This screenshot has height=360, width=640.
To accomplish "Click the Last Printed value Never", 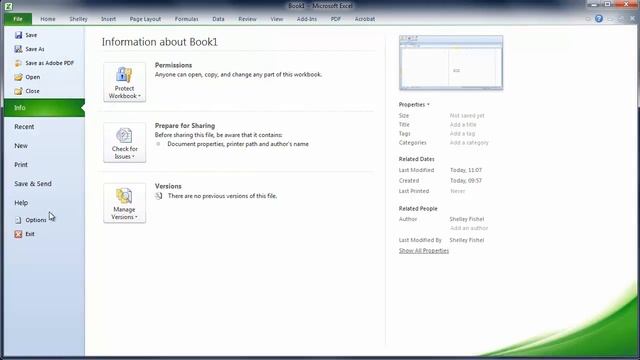I will coord(458,191).
